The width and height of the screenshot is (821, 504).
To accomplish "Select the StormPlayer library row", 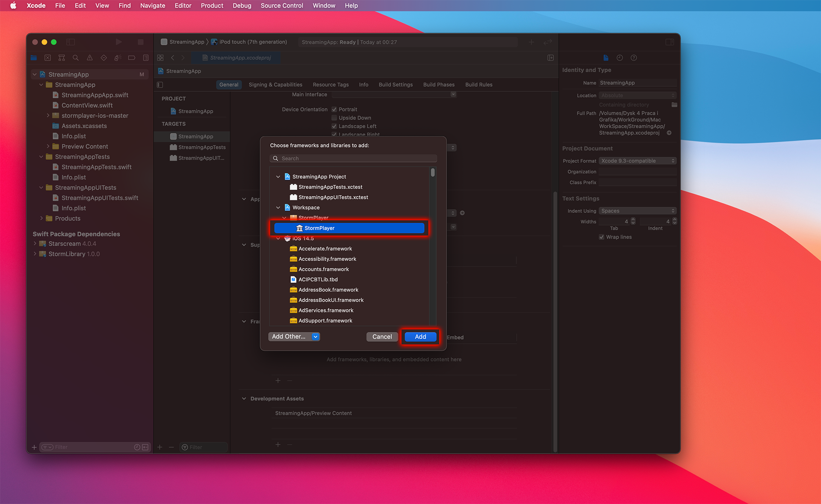I will [349, 228].
